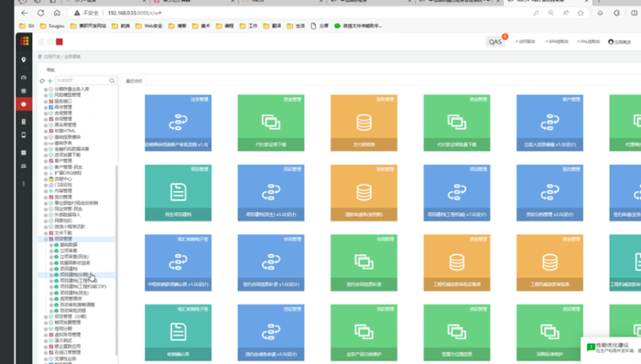Screen dimensions: 641x364
Task: Select 自动审批流程 tree item
Action: 73,311
